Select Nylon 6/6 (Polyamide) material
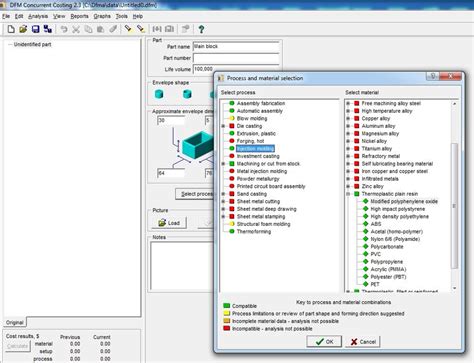474x363 pixels. point(395,239)
